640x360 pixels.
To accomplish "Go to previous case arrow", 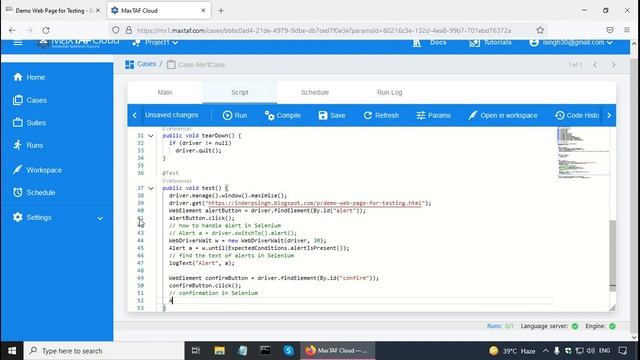I will [x=595, y=64].
